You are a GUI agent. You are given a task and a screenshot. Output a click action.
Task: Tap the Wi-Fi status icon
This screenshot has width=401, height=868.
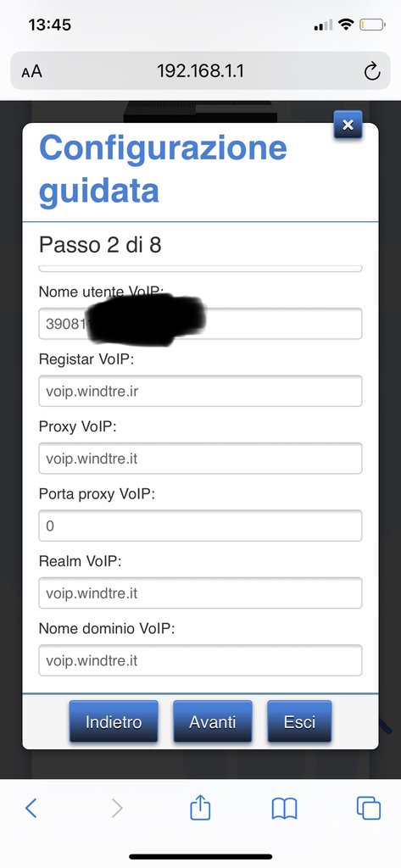pyautogui.click(x=346, y=25)
